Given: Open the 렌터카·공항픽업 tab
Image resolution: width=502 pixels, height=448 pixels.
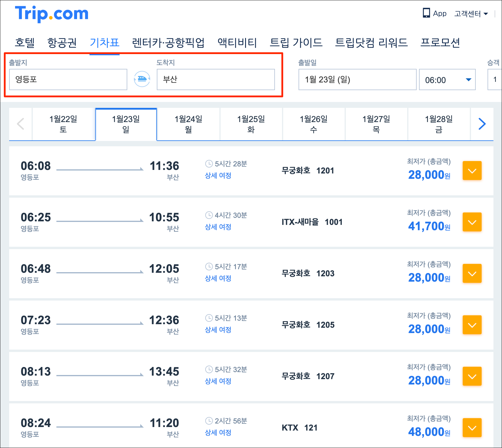Looking at the screenshot, I should pyautogui.click(x=168, y=43).
